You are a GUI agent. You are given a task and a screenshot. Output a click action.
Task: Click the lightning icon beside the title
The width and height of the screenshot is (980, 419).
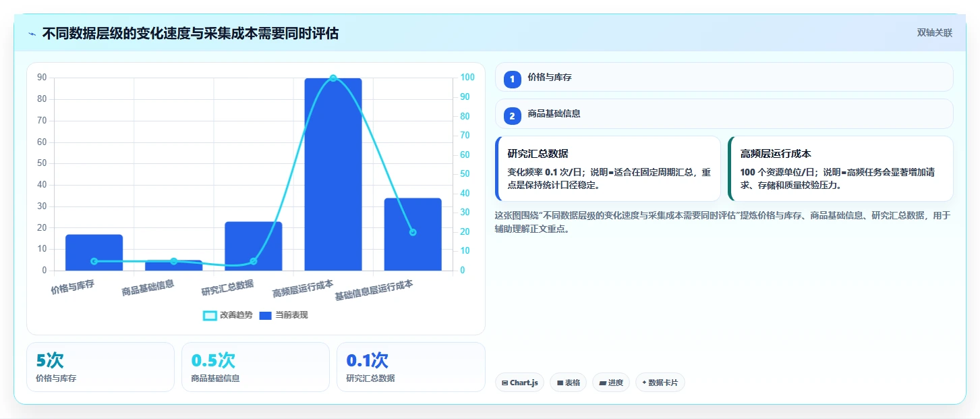click(x=32, y=34)
